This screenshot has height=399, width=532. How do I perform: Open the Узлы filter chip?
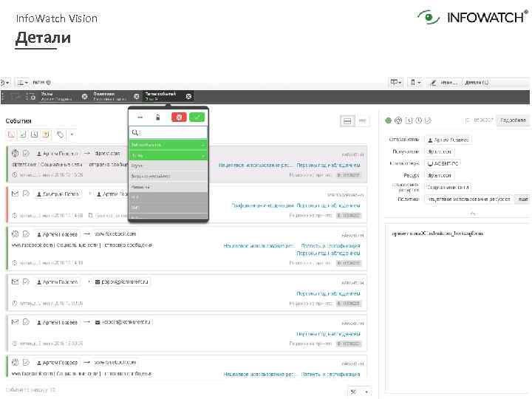[56, 96]
